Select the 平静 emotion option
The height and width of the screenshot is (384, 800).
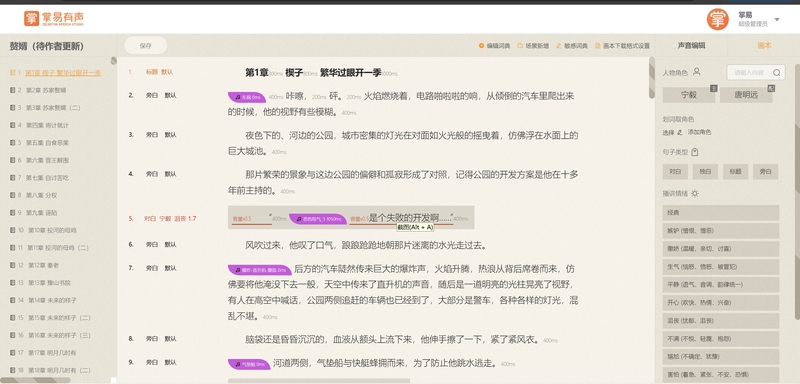[721, 285]
